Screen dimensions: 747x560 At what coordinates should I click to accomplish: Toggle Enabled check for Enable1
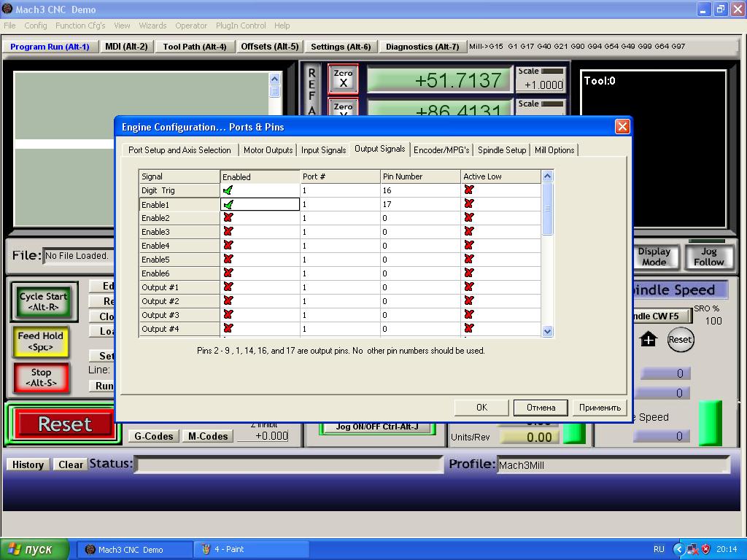point(228,204)
